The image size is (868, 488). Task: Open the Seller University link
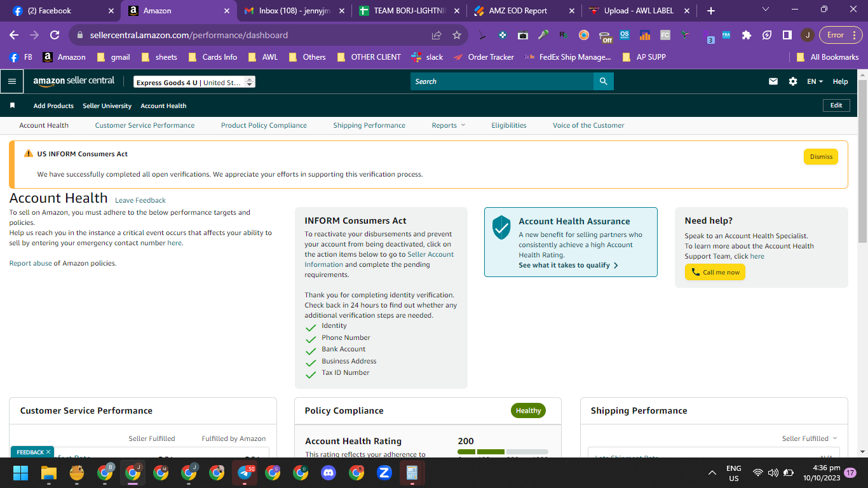(107, 105)
